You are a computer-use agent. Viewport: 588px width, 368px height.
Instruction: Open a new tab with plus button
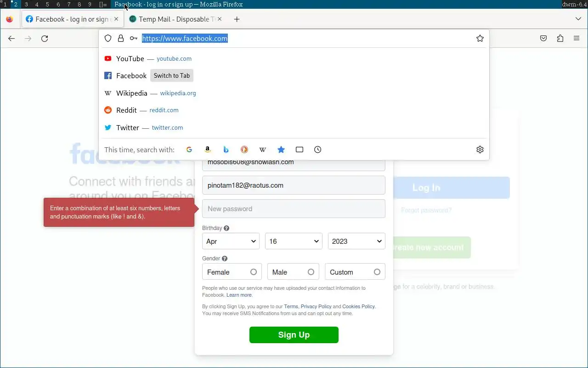237,19
